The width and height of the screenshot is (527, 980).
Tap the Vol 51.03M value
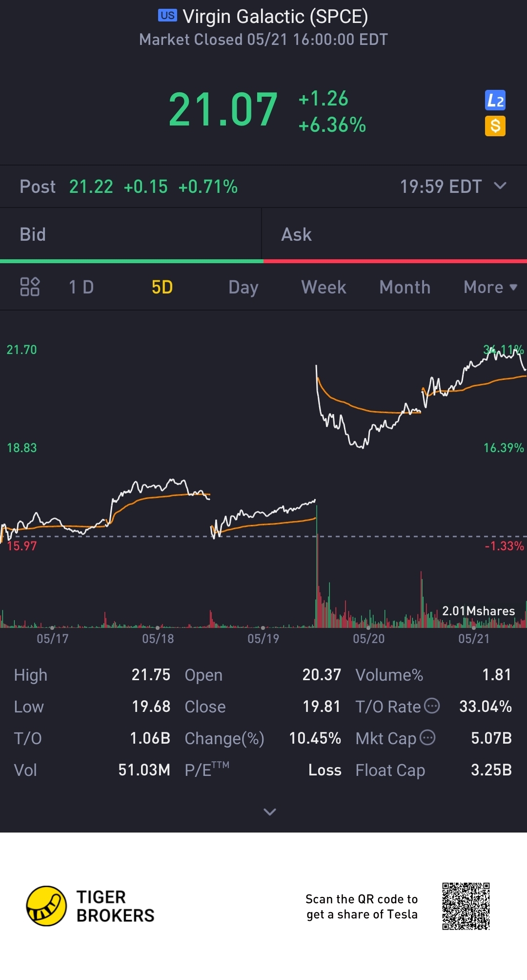[144, 770]
